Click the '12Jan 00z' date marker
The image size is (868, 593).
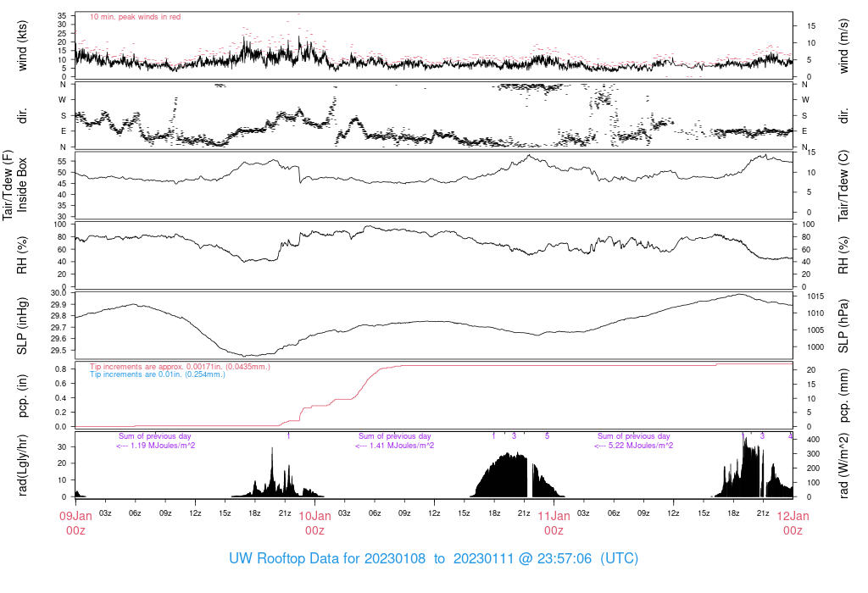coord(793,524)
